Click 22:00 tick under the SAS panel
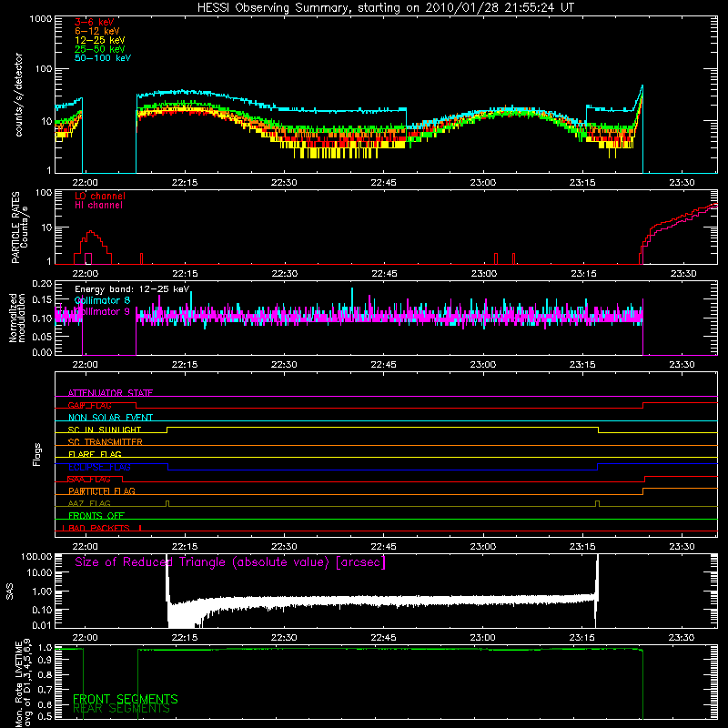This screenshot has width=728, height=728. [85, 638]
